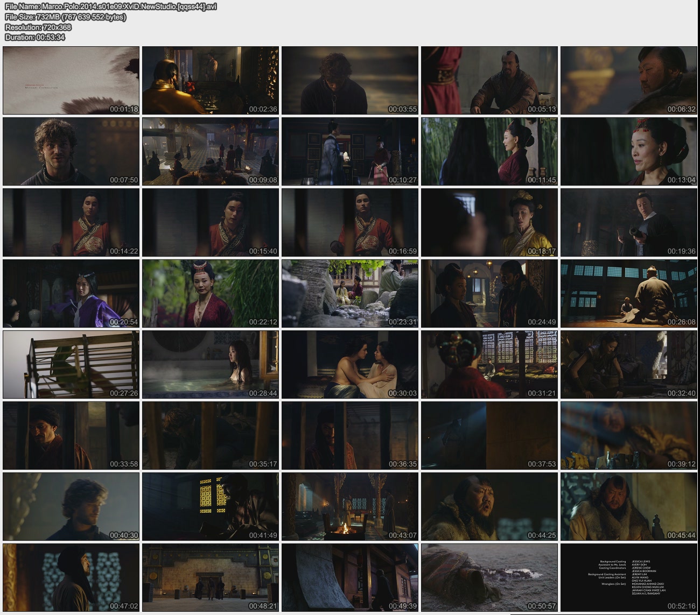
Task: Select the courtyard thumbnail at 00:23:31
Action: click(x=349, y=293)
